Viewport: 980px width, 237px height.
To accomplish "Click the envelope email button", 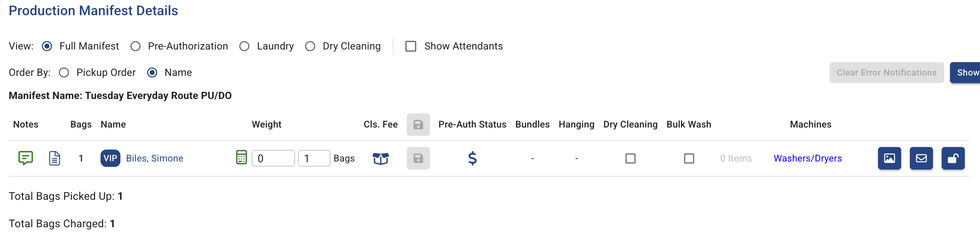I will (921, 158).
